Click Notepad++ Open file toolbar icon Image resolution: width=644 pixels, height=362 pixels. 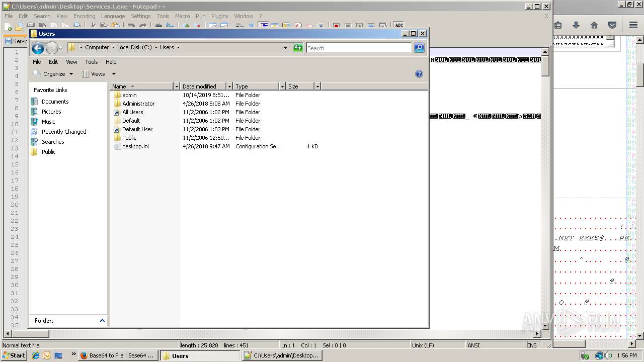(x=20, y=26)
